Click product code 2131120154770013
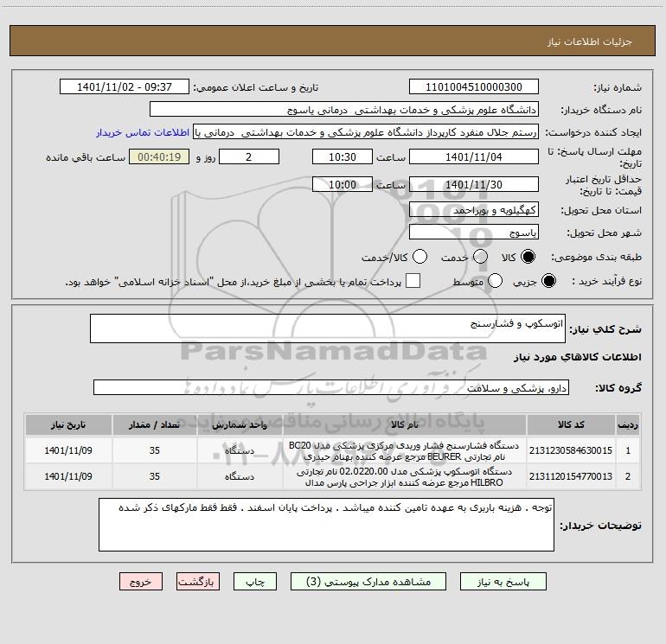The width and height of the screenshot is (666, 644). pos(571,476)
